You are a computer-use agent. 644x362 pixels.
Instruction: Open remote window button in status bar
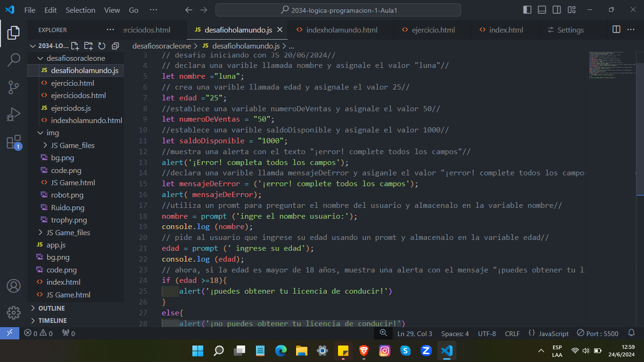[x=9, y=333]
